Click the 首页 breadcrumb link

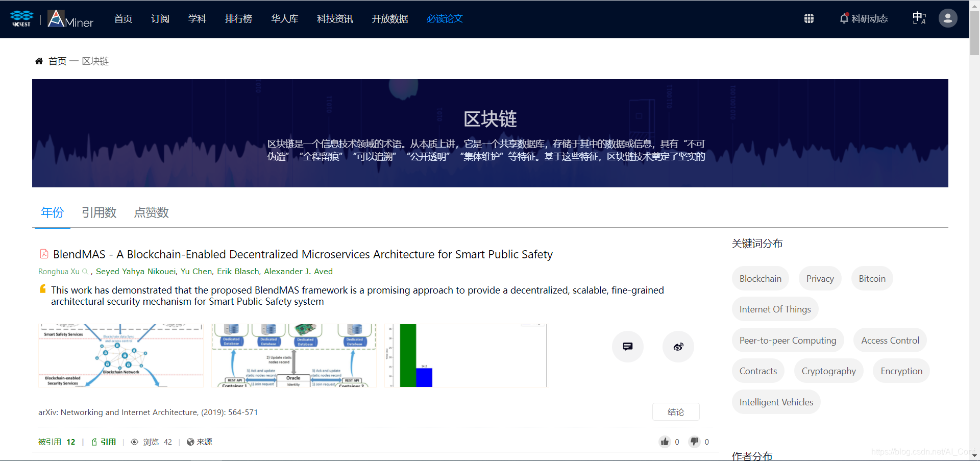[x=57, y=61]
